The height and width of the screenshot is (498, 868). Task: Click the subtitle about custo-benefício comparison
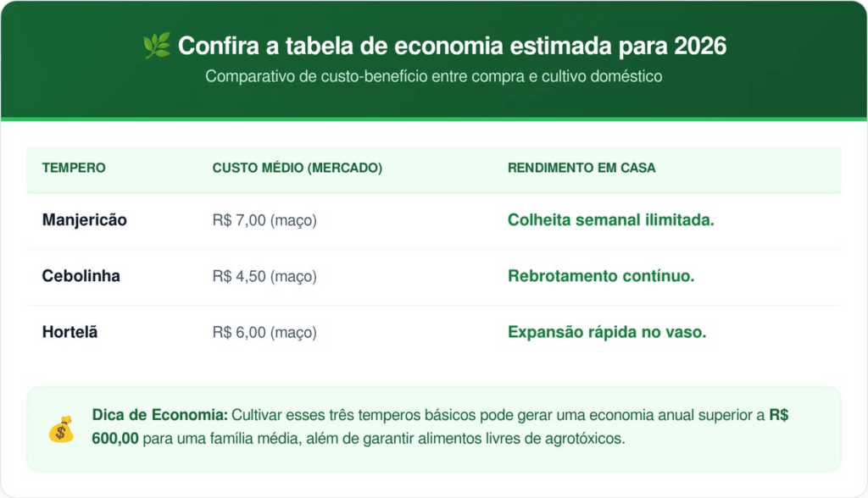click(433, 76)
